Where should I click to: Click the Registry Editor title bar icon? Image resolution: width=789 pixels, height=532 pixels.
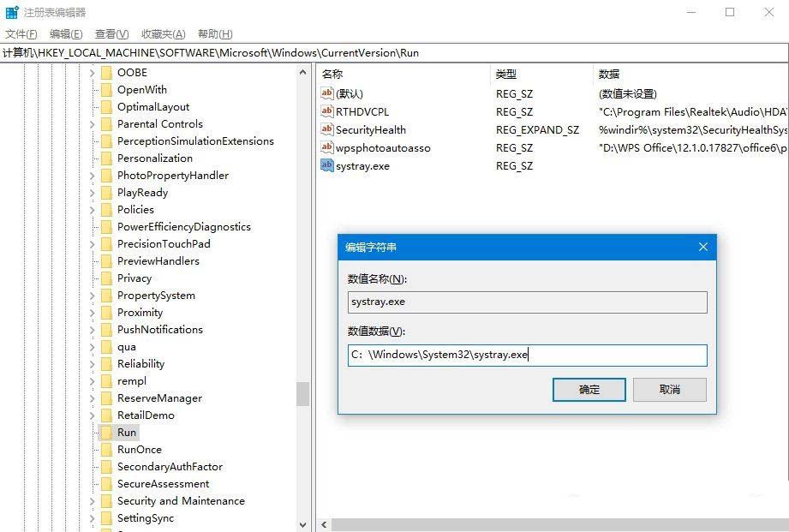pyautogui.click(x=12, y=12)
